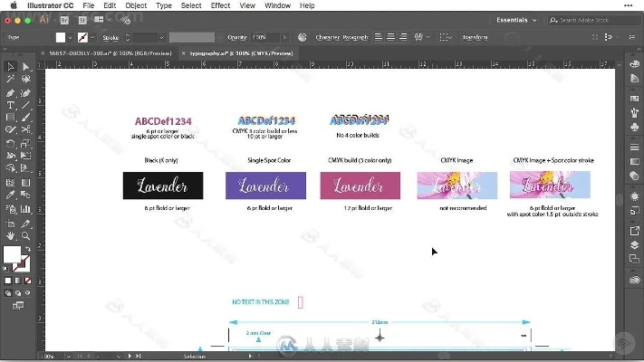Click the Transform link in control bar
This screenshot has width=644, height=362.
[475, 38]
